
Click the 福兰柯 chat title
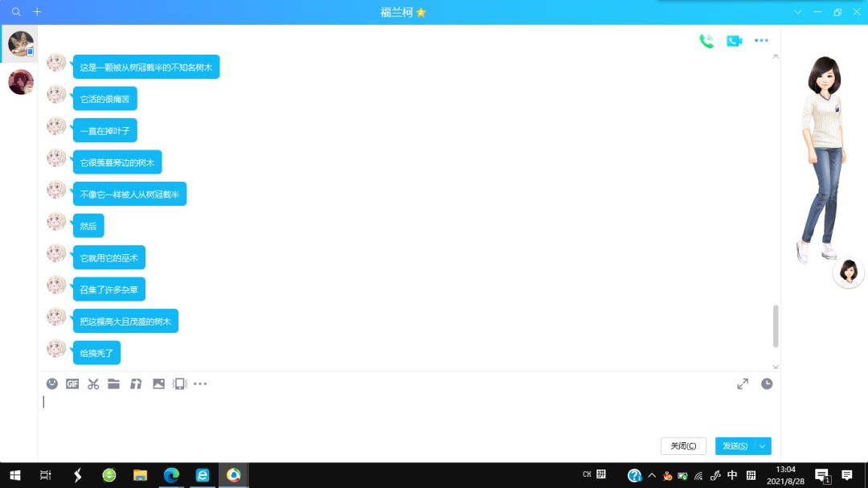click(x=396, y=12)
